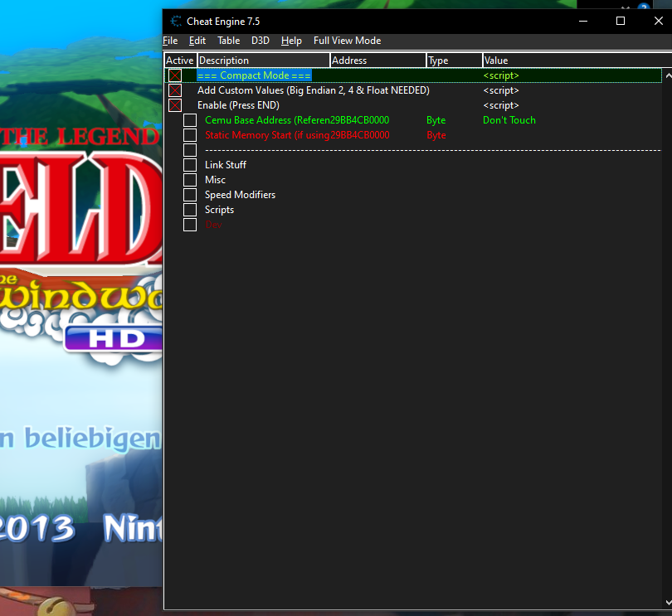The width and height of the screenshot is (672, 616).
Task: Minimize the Cheat Engine window
Action: [583, 21]
